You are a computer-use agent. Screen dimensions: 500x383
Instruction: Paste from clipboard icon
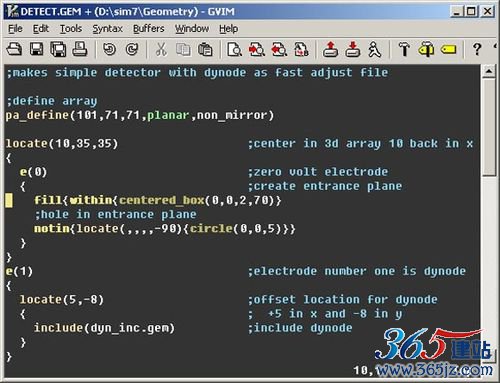coord(205,49)
